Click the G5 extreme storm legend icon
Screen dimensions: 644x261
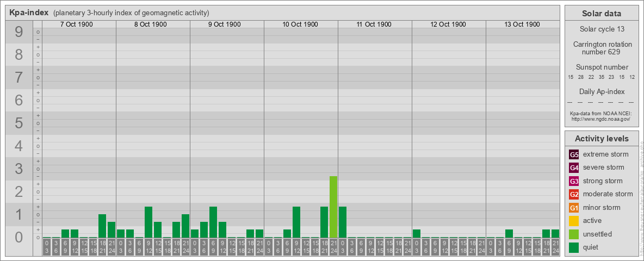click(x=574, y=154)
